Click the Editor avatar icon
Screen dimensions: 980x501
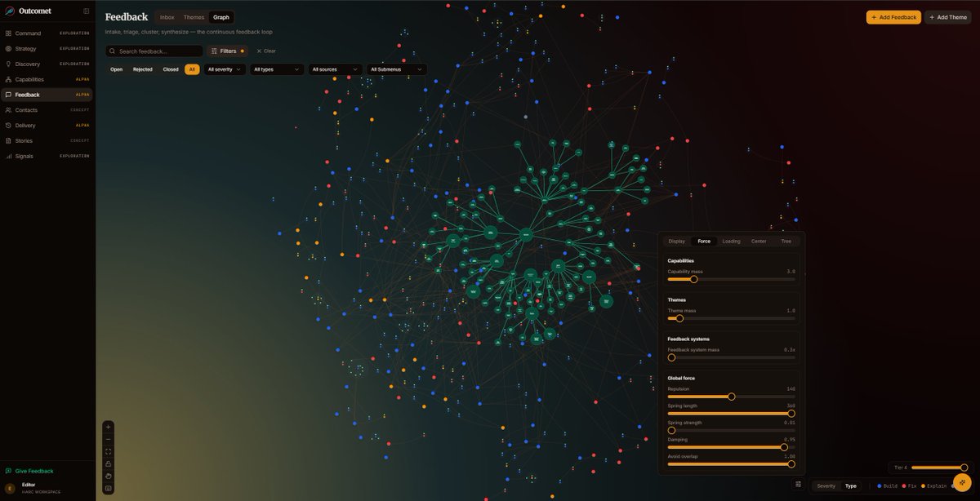click(x=10, y=488)
